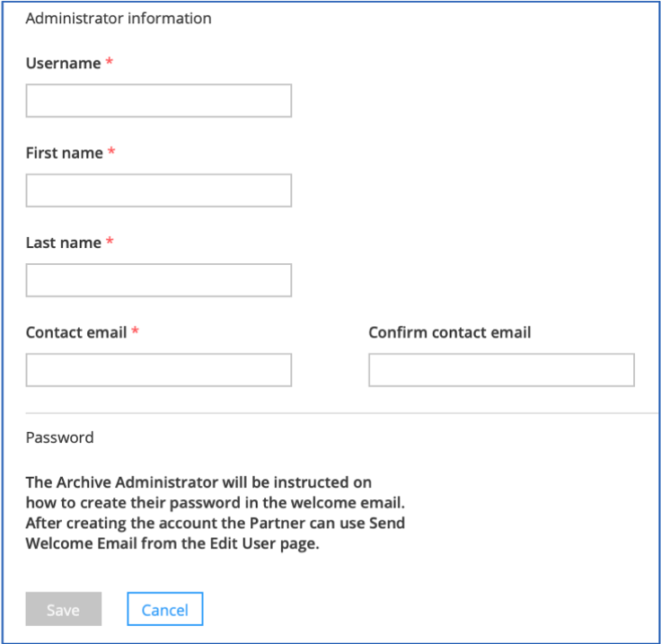Click the divider line above Password
The width and height of the screenshot is (661, 644).
(341, 413)
